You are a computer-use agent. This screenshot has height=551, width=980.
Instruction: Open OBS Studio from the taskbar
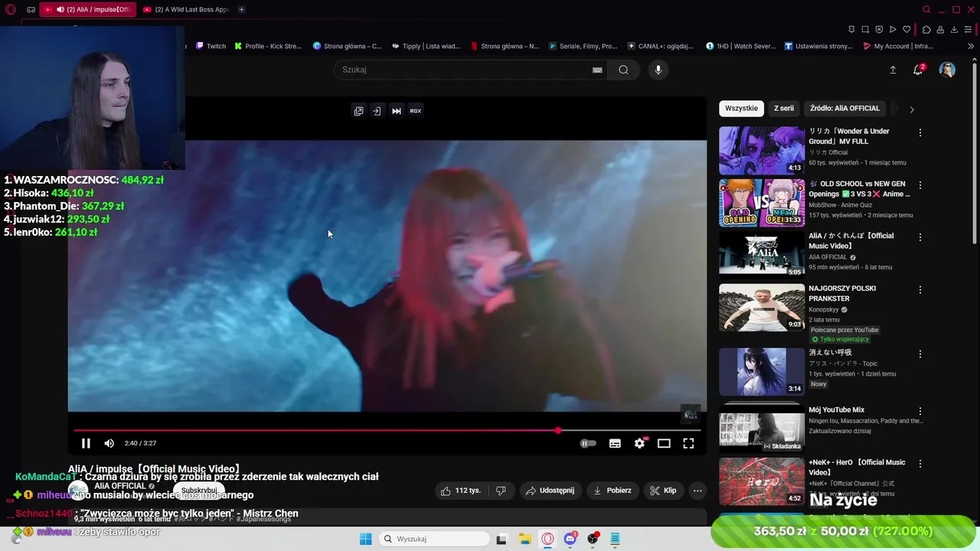tap(593, 539)
